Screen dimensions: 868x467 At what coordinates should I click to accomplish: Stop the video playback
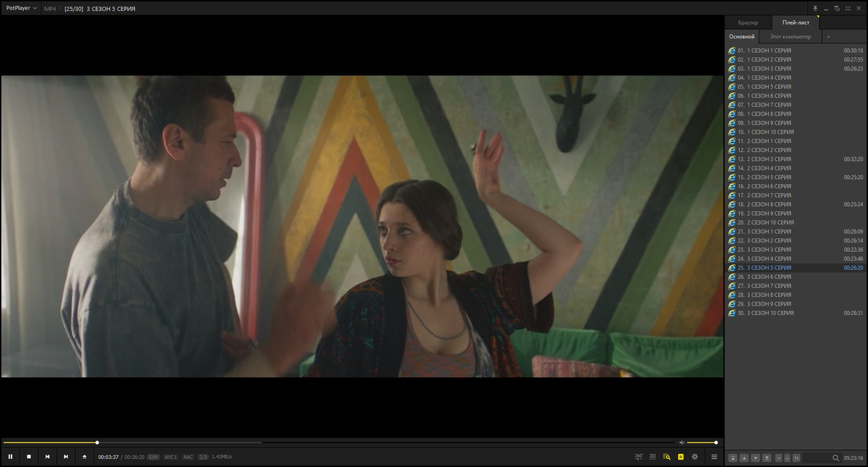click(x=28, y=457)
